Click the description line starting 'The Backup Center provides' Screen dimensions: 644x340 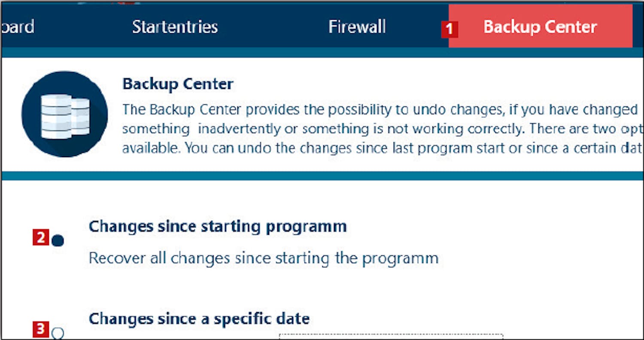(x=380, y=109)
